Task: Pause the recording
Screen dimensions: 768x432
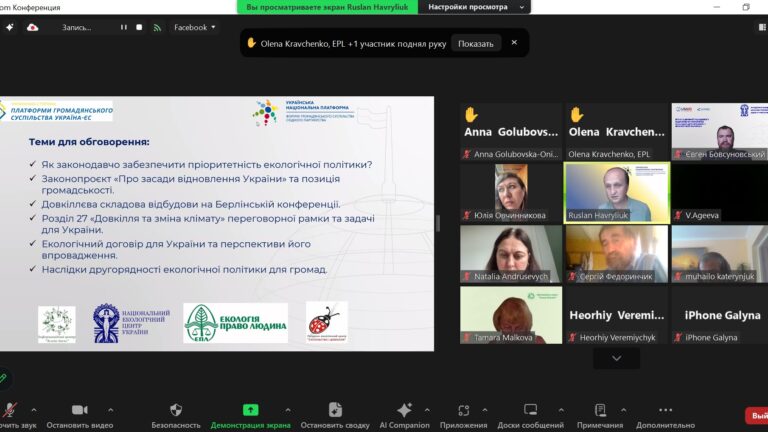Action: [x=126, y=27]
